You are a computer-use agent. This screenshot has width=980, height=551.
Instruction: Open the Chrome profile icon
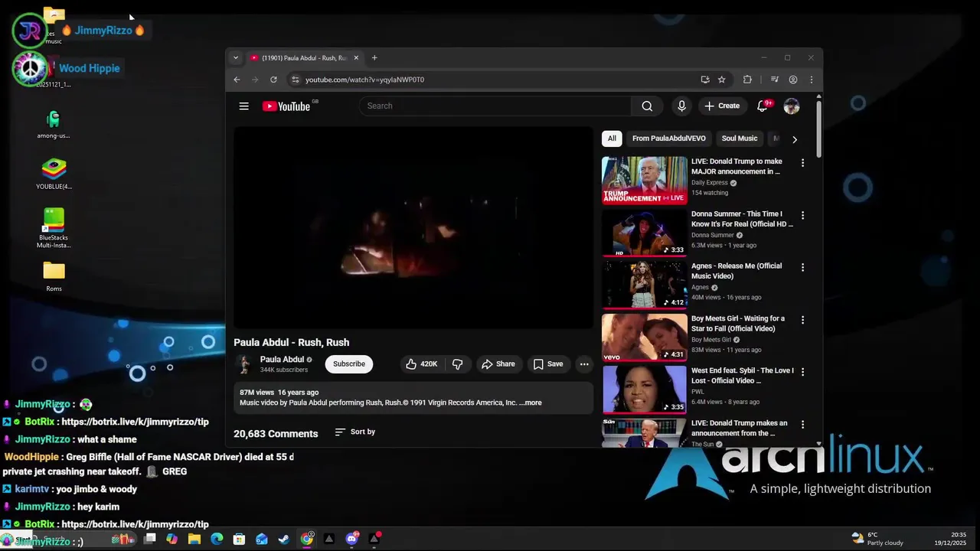point(793,80)
